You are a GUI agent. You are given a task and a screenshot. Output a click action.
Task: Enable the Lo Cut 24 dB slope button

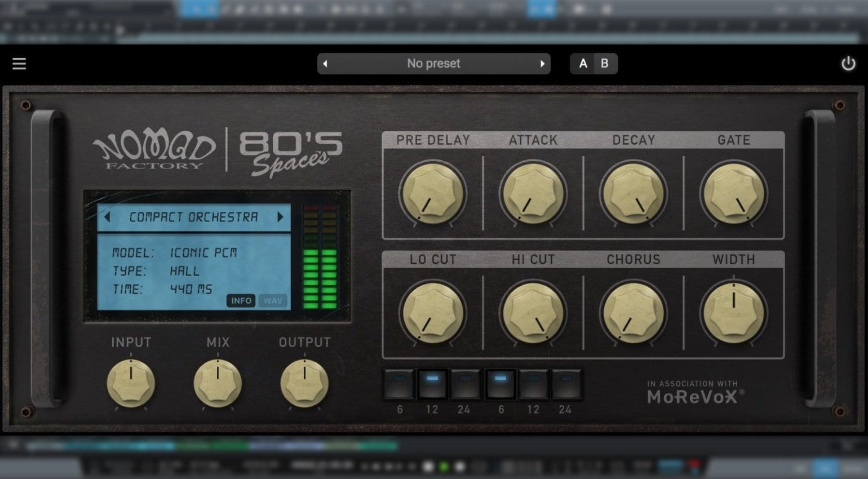click(464, 384)
